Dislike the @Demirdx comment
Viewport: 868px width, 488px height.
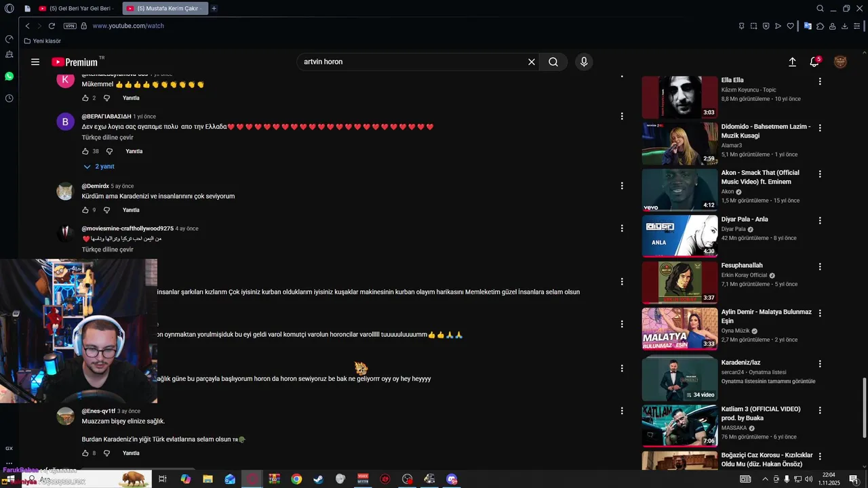(x=106, y=210)
